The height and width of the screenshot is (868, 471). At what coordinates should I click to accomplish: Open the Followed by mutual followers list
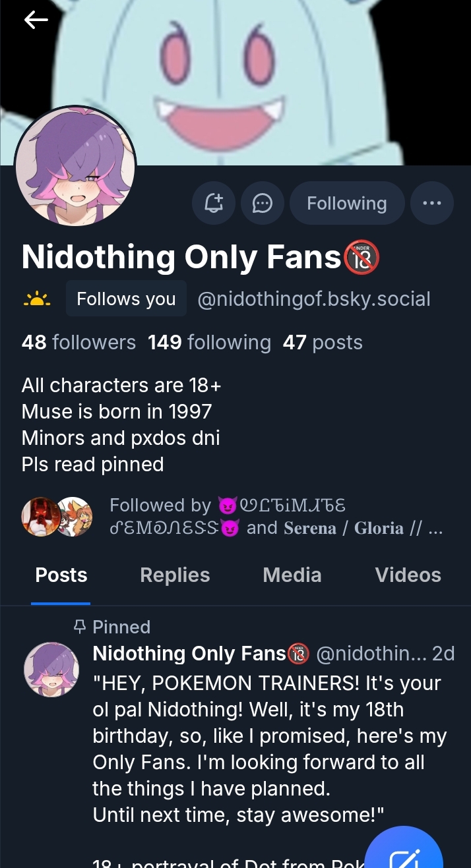tap(276, 517)
